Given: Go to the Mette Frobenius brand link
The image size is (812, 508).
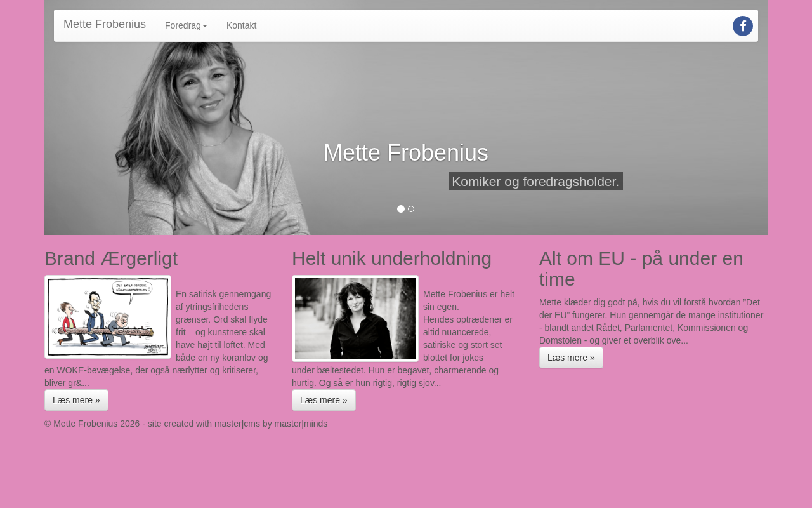Looking at the screenshot, I should coord(105,24).
